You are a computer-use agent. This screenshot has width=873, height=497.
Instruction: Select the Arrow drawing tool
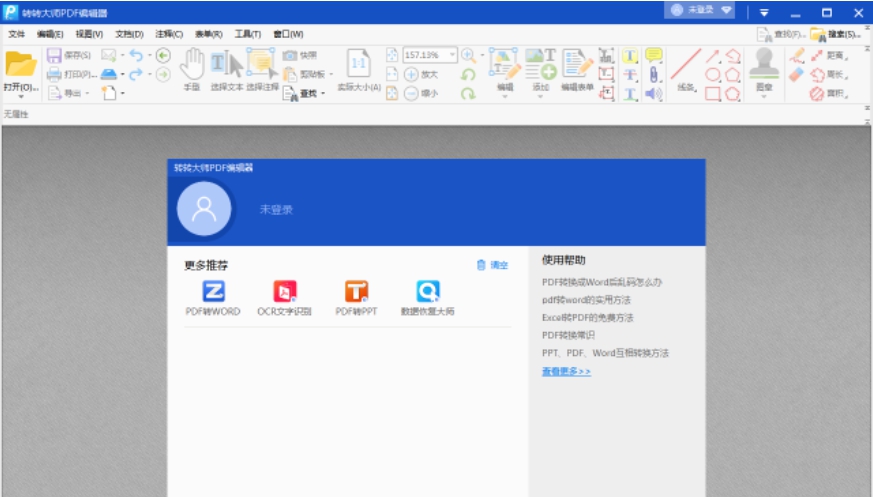[x=713, y=55]
